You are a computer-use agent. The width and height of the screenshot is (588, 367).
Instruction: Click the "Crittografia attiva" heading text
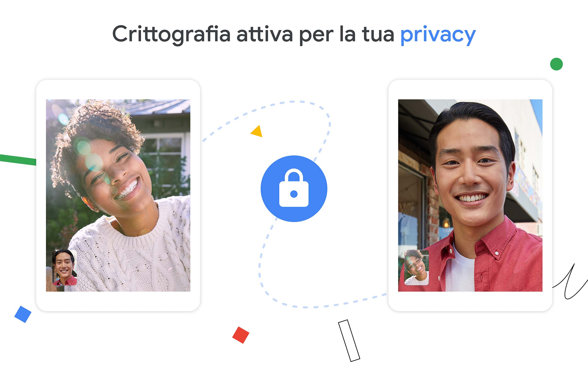coord(202,35)
